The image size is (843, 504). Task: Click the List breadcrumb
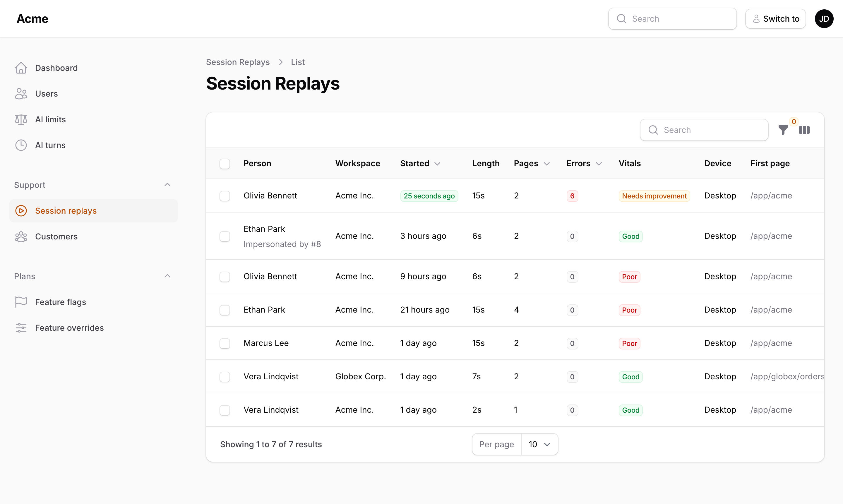(x=298, y=62)
